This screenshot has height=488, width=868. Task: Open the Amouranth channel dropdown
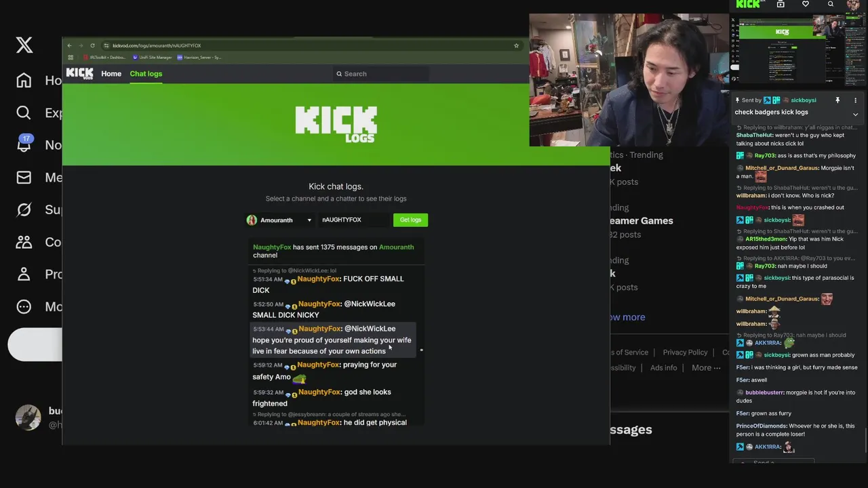pos(279,220)
